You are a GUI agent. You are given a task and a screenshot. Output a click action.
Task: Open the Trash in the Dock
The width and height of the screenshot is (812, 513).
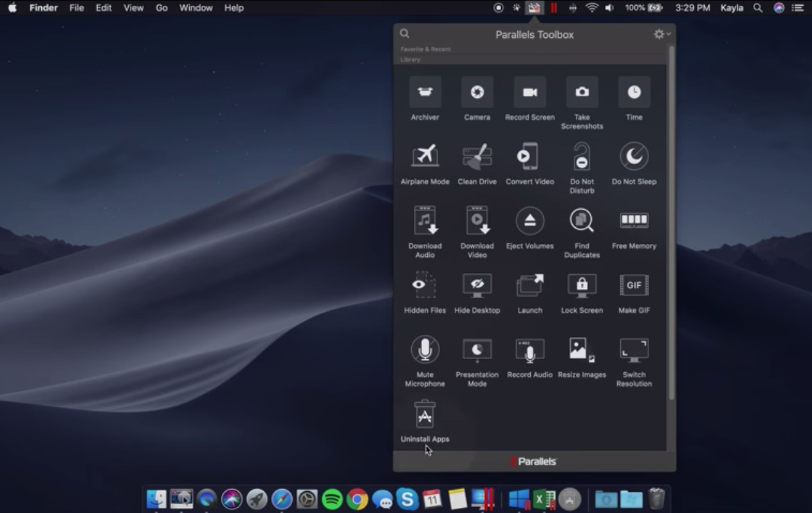[x=656, y=499]
